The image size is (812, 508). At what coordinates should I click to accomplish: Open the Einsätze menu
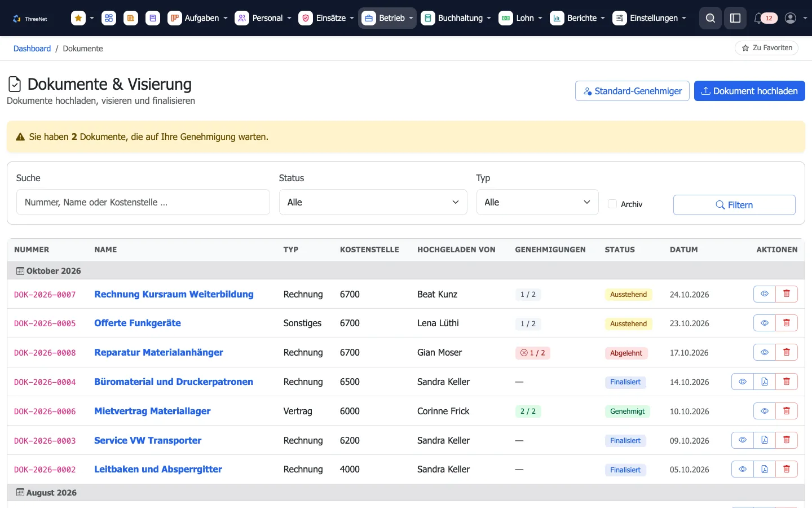[326, 18]
